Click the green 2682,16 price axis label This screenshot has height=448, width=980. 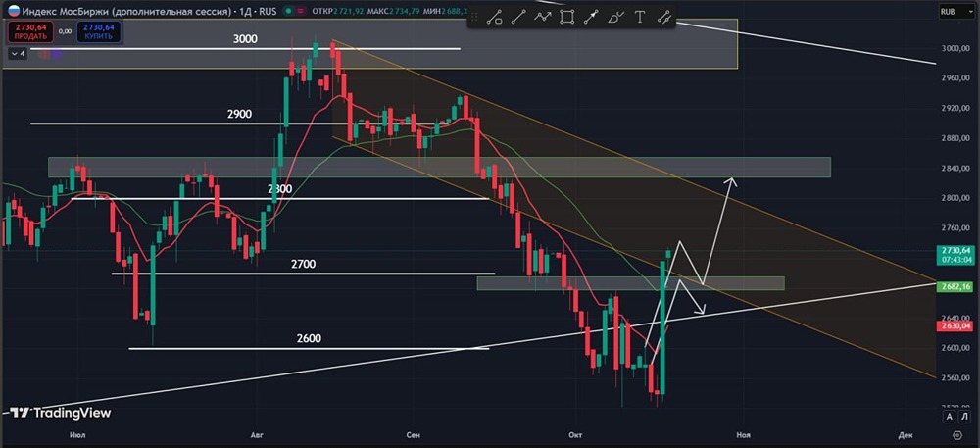(x=954, y=286)
